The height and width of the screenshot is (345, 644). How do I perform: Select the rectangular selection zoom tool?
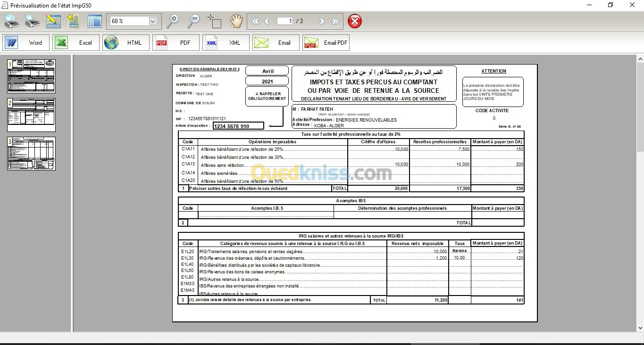pos(214,21)
